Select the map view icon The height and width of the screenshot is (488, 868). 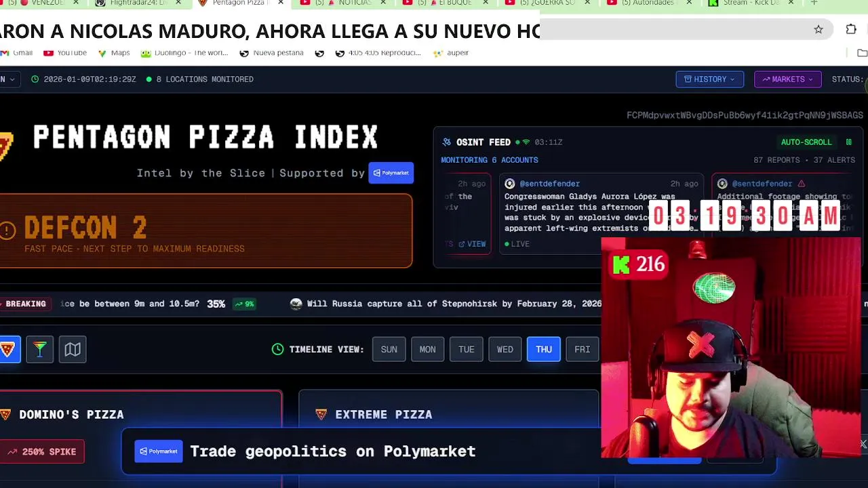(73, 349)
